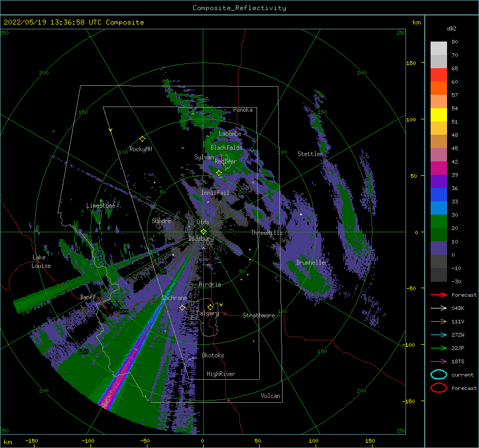Image resolution: width=479 pixels, height=448 pixels.
Task: Click the RedDeer city label
Action: [226, 161]
